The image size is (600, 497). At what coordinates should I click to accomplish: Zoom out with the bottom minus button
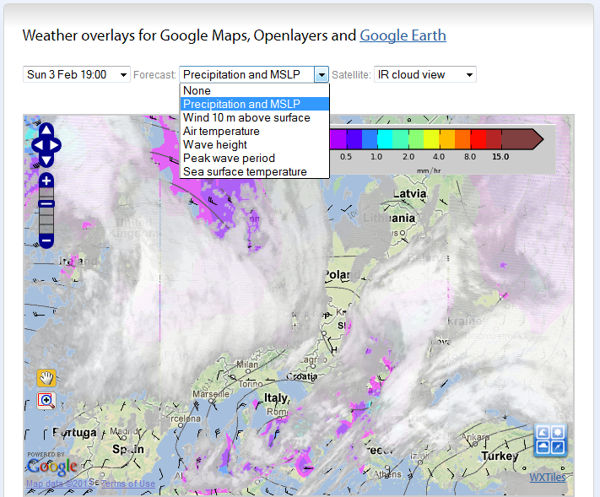pyautogui.click(x=46, y=241)
